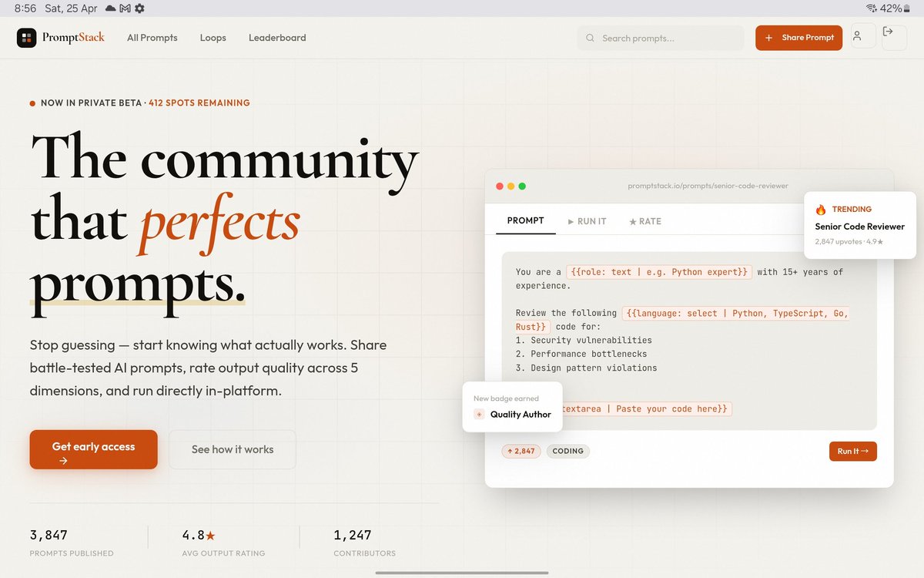Open the Loops page
Screen dimensions: 924x578
(213, 38)
